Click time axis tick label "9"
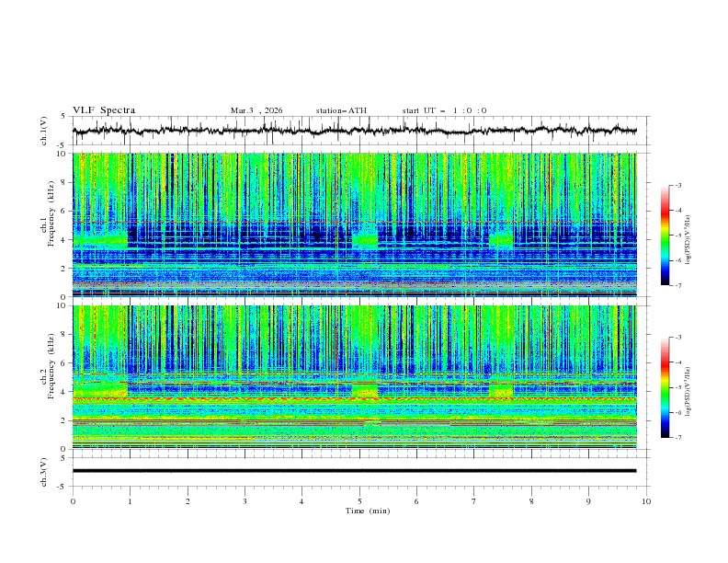728x563 pixels. pos(588,501)
